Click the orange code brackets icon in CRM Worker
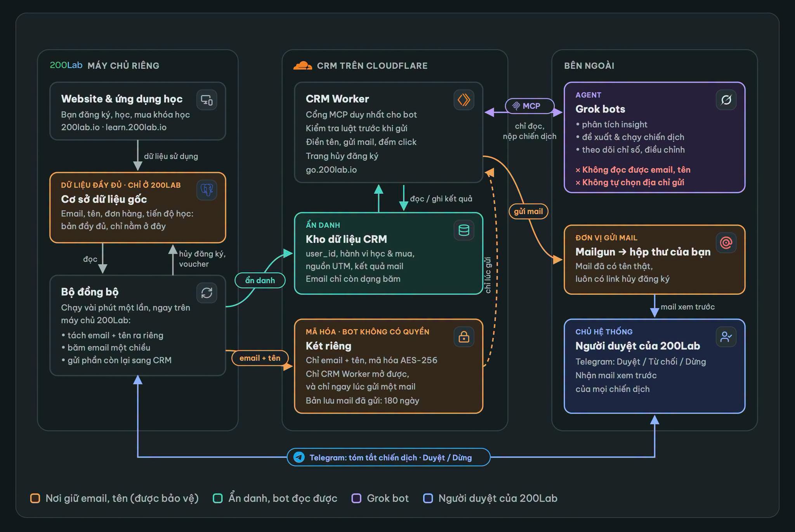Image resolution: width=795 pixels, height=532 pixels. click(x=464, y=100)
